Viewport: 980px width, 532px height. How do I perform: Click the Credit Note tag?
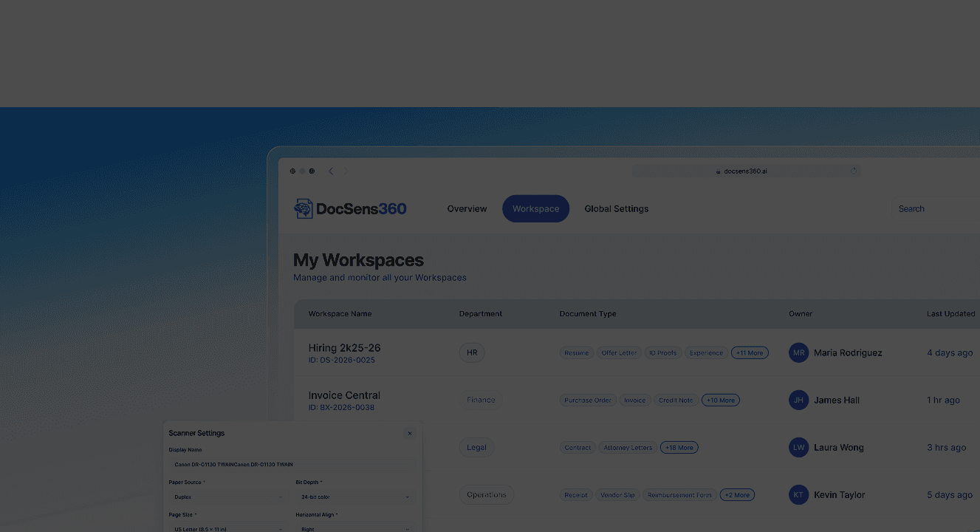[676, 400]
